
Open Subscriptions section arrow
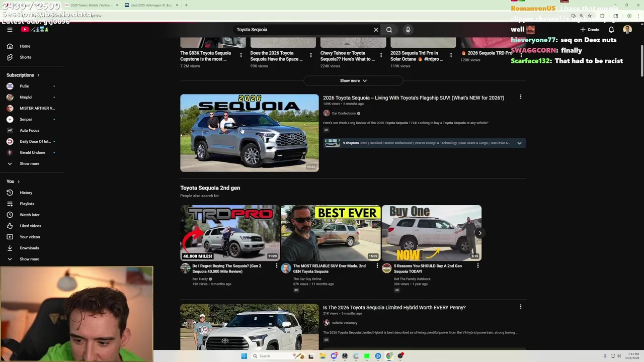pyautogui.click(x=38, y=75)
